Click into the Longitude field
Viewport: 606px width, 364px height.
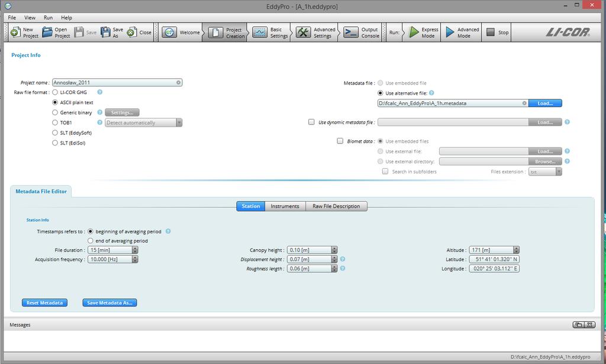click(494, 268)
